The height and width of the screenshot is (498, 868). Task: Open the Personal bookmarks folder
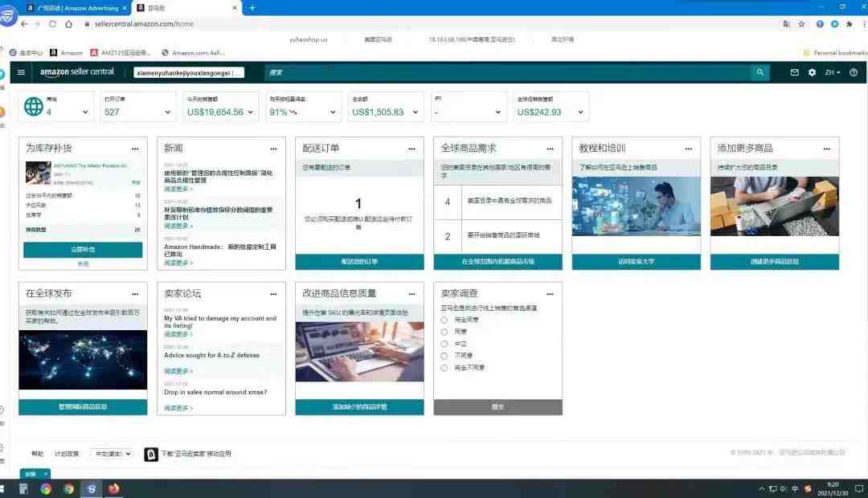tap(835, 52)
